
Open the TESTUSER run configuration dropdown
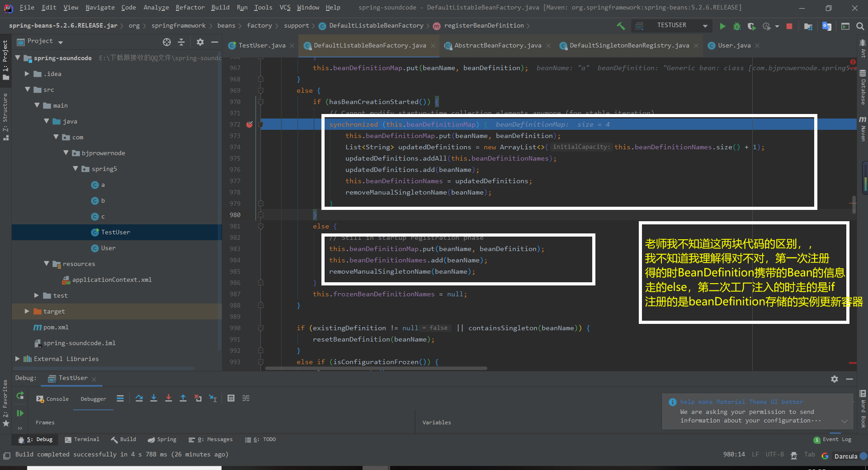coord(705,26)
